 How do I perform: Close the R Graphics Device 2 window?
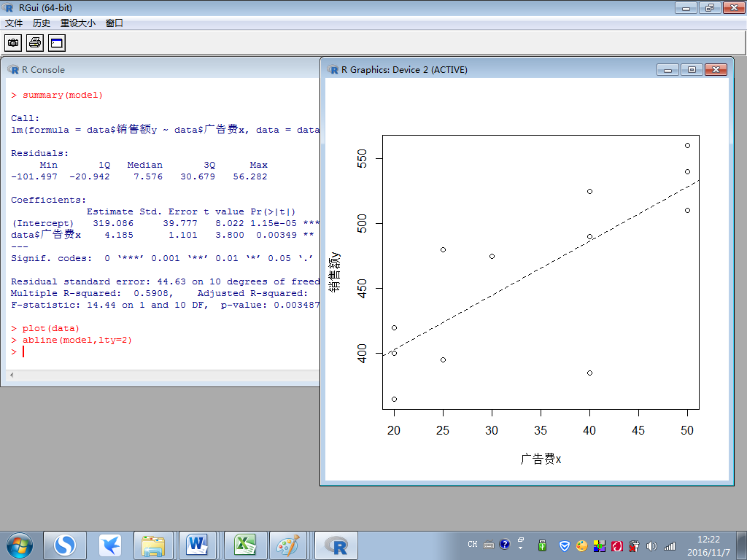tap(716, 70)
